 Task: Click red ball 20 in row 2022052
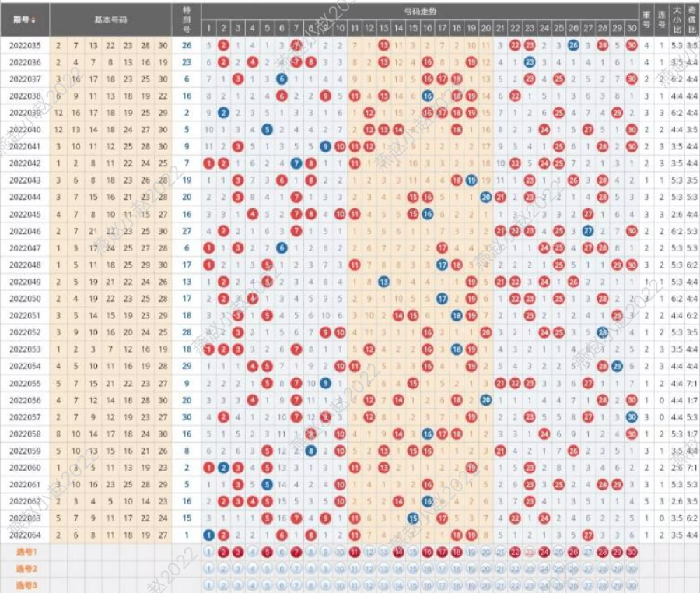[x=486, y=332]
